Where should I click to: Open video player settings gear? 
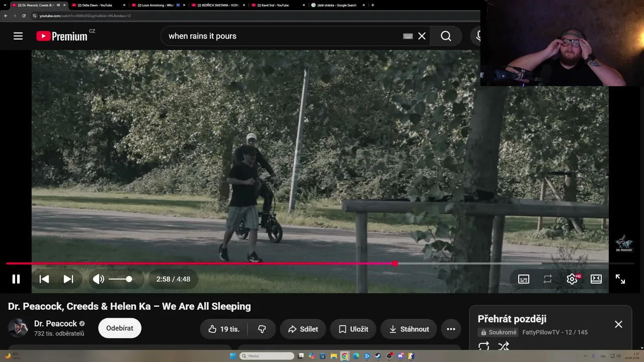point(572,279)
